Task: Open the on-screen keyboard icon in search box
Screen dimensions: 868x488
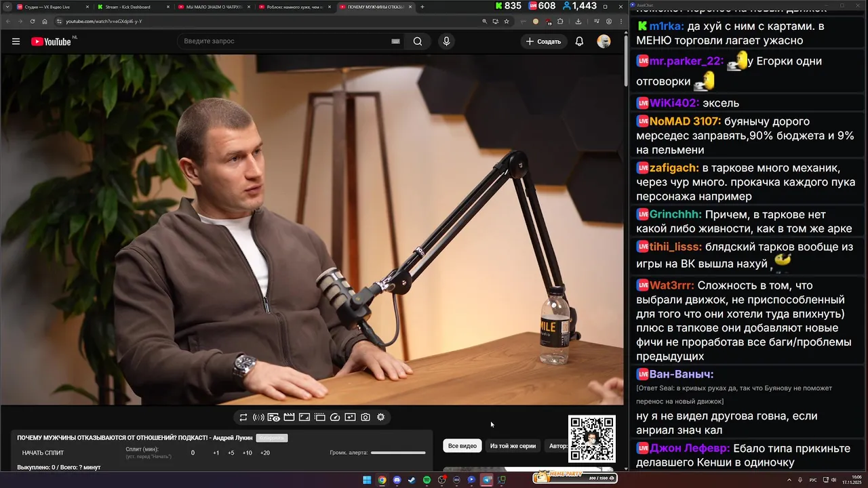Action: (395, 41)
